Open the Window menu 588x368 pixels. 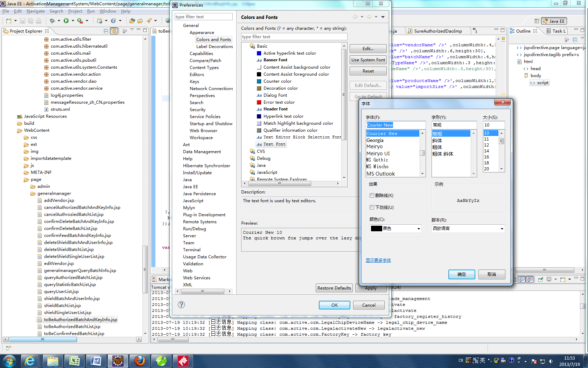coord(108,11)
